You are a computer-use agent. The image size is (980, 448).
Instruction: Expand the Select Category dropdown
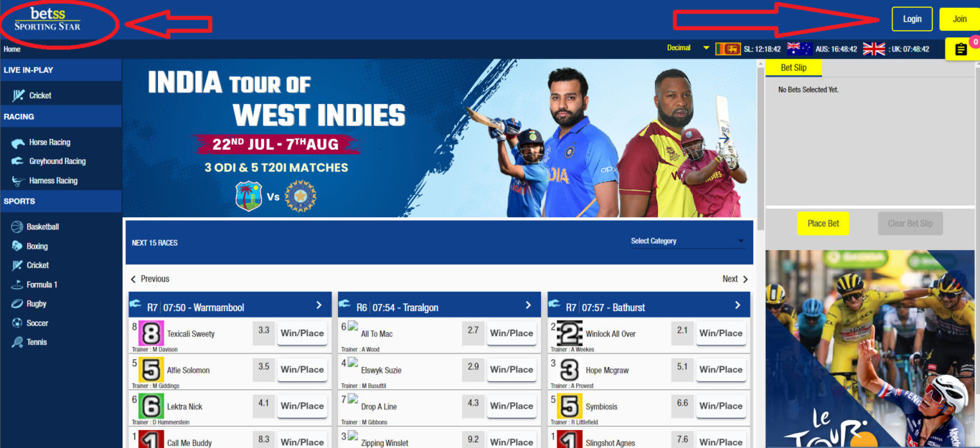tap(687, 241)
